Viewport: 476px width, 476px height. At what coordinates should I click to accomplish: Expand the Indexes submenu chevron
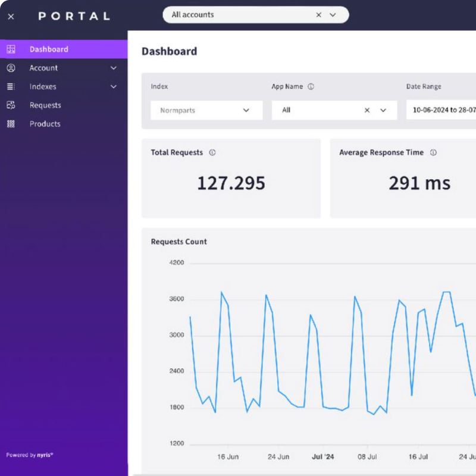(114, 87)
